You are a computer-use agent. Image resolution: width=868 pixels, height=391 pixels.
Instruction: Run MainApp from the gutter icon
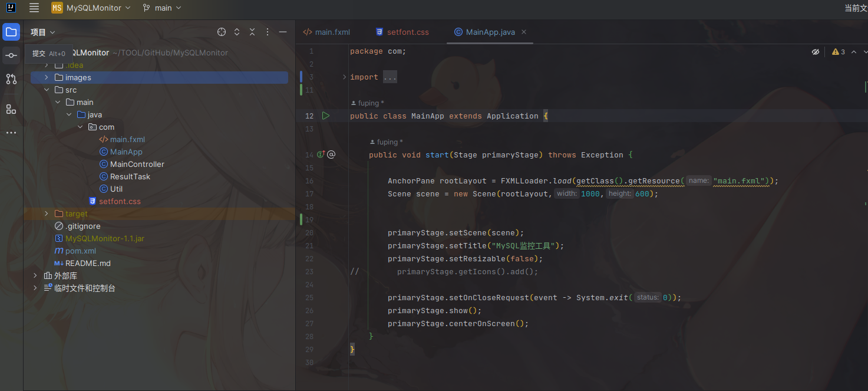pos(326,116)
